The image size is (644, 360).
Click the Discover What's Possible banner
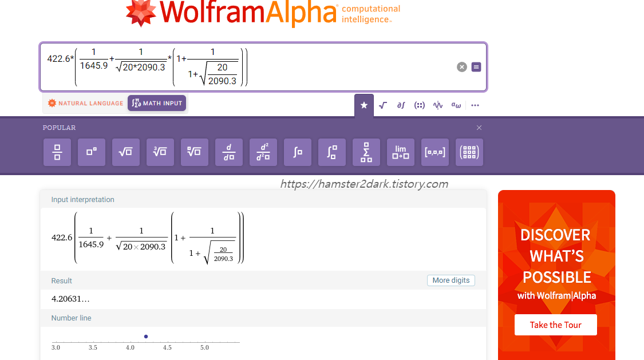556,275
